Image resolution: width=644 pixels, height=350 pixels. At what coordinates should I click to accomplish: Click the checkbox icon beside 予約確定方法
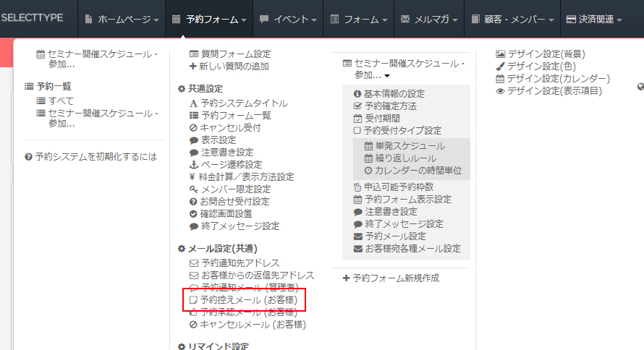coord(357,106)
